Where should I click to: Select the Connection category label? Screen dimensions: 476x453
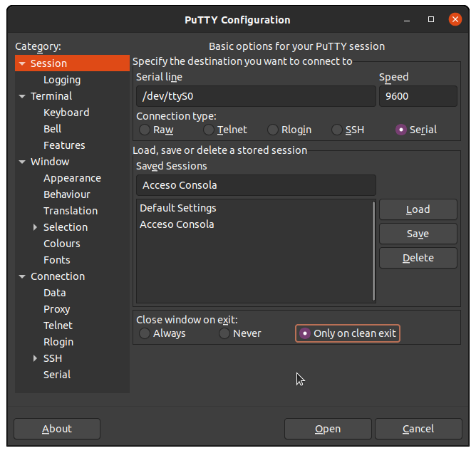(x=58, y=276)
